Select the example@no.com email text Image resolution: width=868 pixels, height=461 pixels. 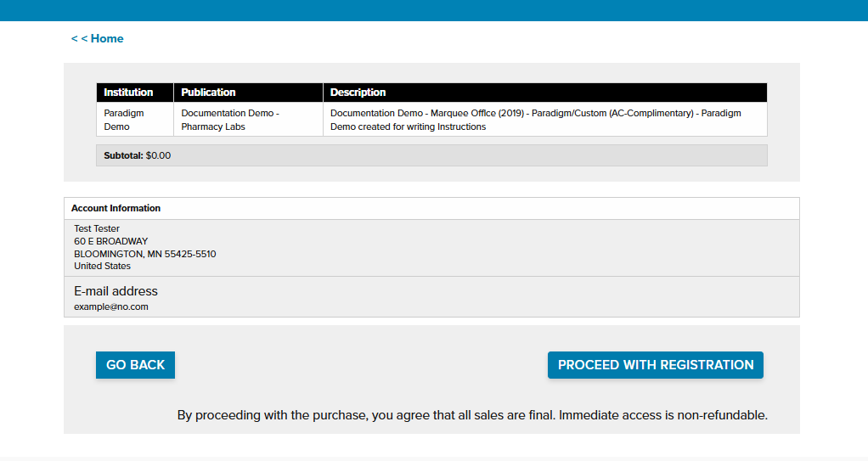[x=110, y=306]
